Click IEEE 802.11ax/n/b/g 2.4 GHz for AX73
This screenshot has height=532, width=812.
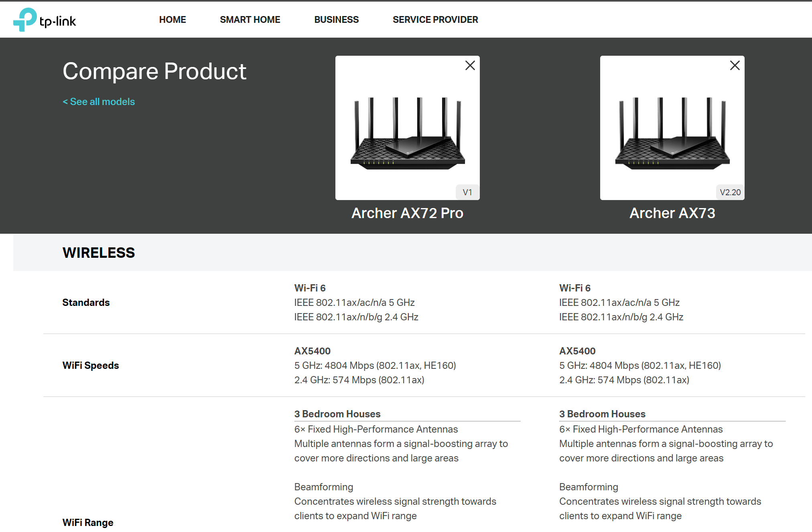point(621,317)
